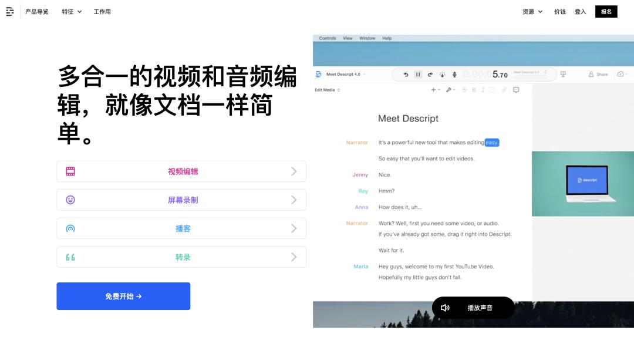
Task: Click the chevron on the 视频编辑 row
Action: click(294, 171)
